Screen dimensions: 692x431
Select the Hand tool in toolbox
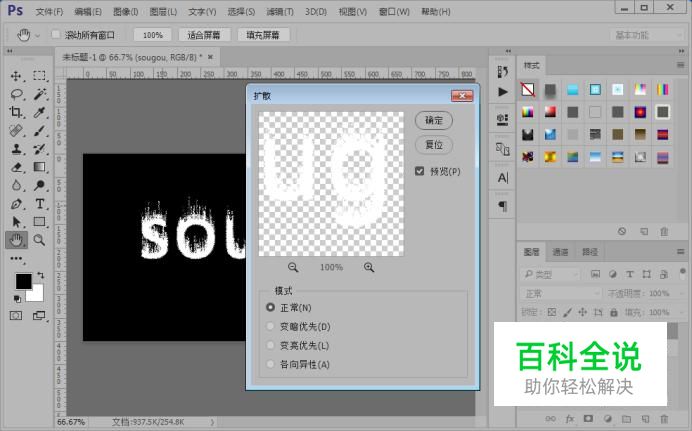16,240
